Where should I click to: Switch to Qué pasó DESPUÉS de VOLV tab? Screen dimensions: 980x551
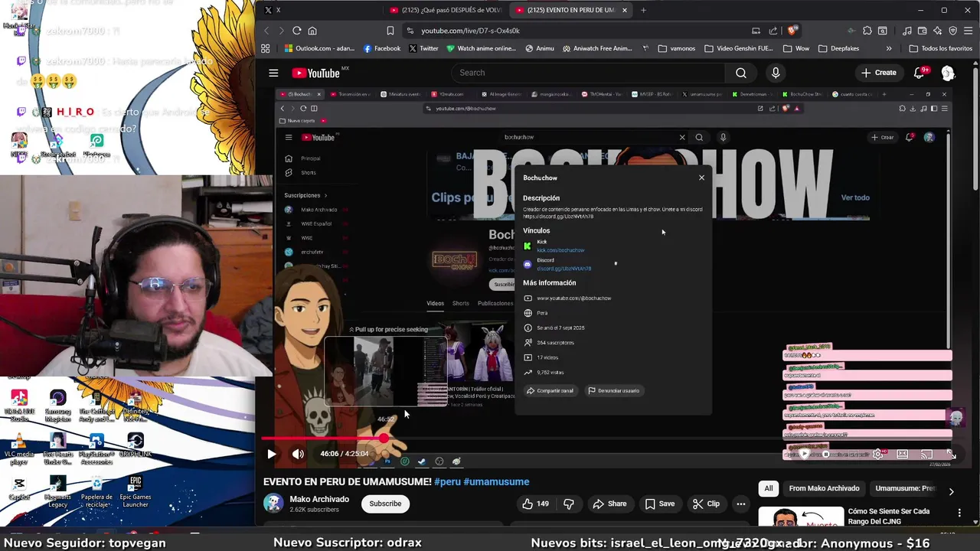(446, 10)
